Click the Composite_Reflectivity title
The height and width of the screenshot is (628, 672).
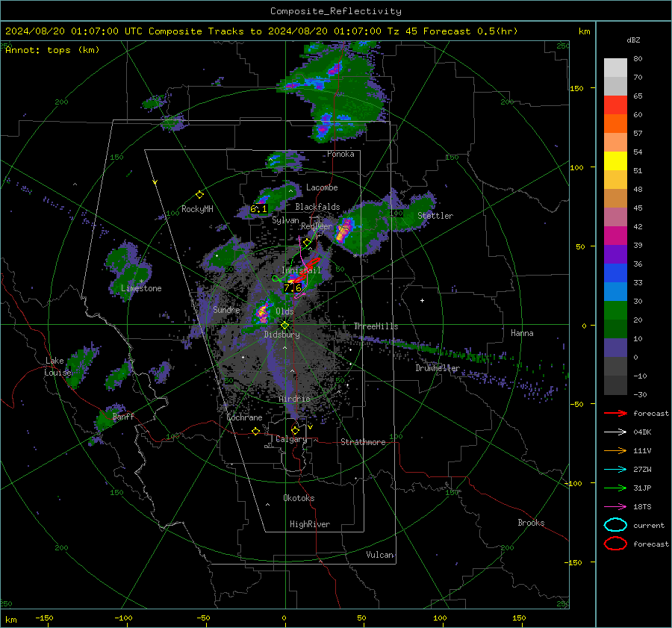pyautogui.click(x=336, y=11)
